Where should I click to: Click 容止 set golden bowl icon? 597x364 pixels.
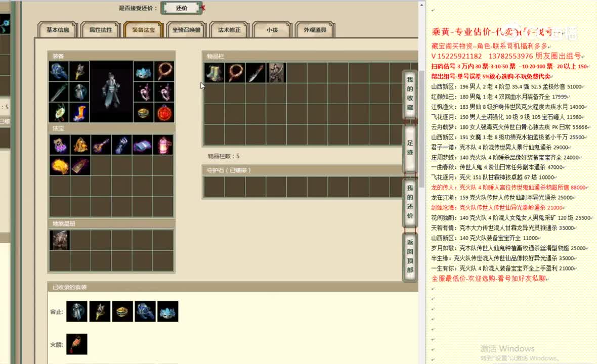click(x=122, y=311)
